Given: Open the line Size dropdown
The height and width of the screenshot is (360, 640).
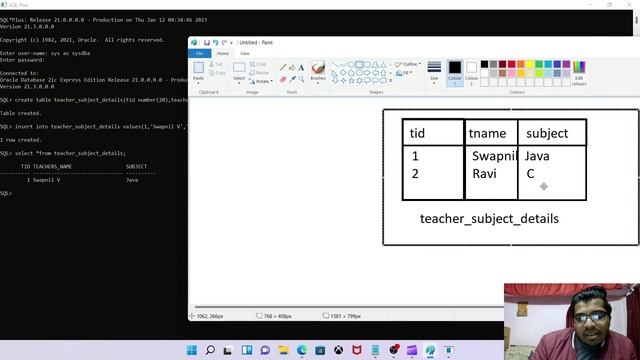Looking at the screenshot, I should [434, 73].
